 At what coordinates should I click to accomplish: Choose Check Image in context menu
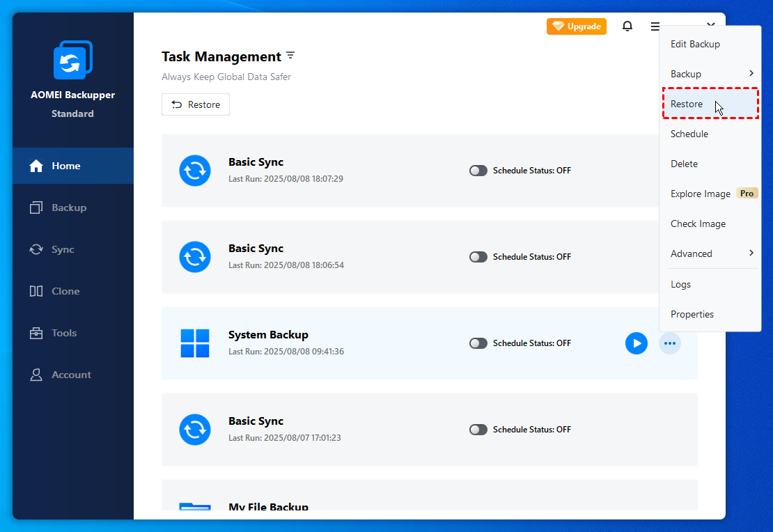[x=698, y=224]
